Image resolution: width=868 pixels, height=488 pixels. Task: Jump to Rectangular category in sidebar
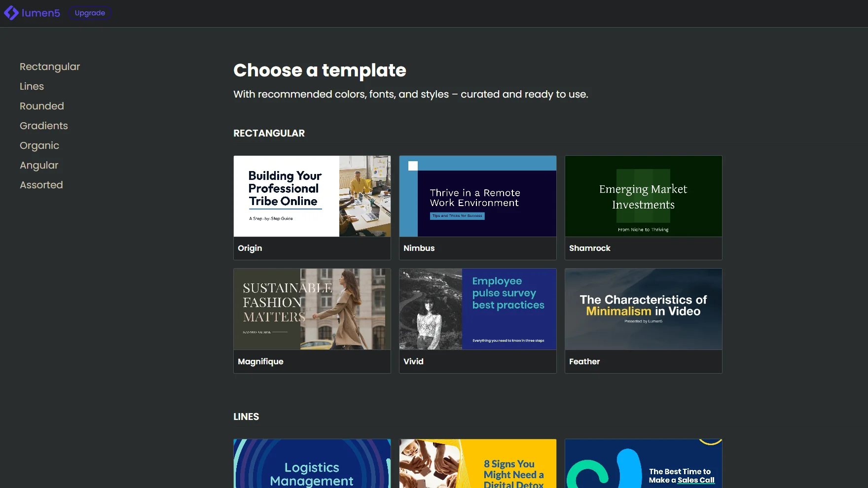50,67
